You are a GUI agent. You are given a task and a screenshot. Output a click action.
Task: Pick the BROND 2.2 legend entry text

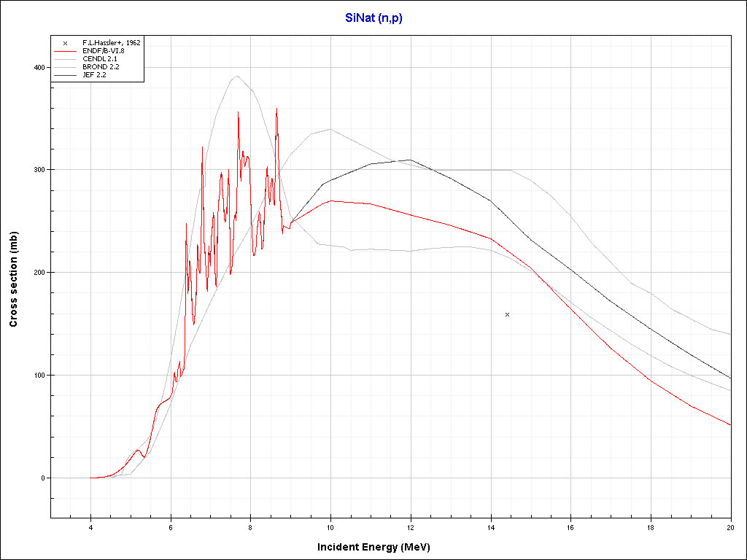tap(101, 66)
